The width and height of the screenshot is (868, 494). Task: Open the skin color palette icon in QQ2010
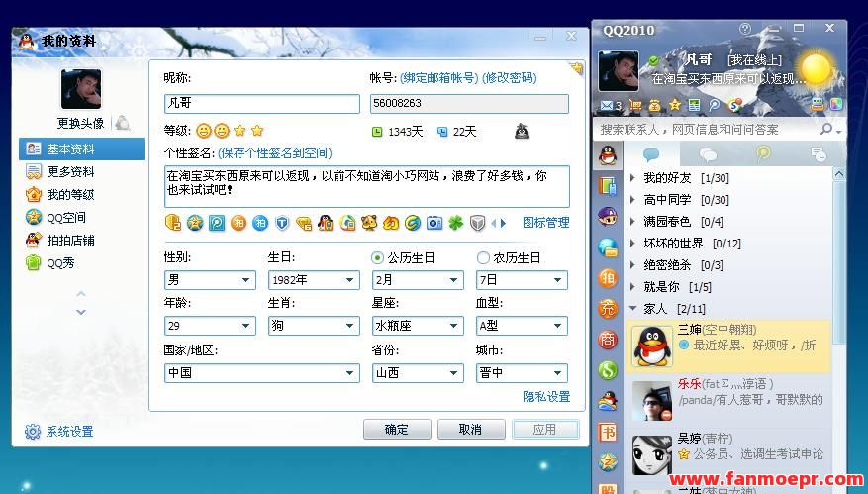pyautogui.click(x=836, y=104)
